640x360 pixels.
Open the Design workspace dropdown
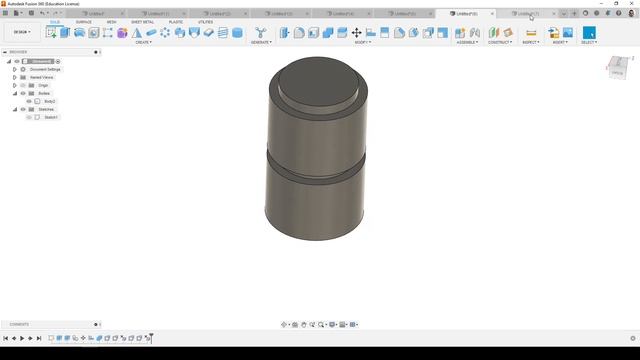point(22,32)
